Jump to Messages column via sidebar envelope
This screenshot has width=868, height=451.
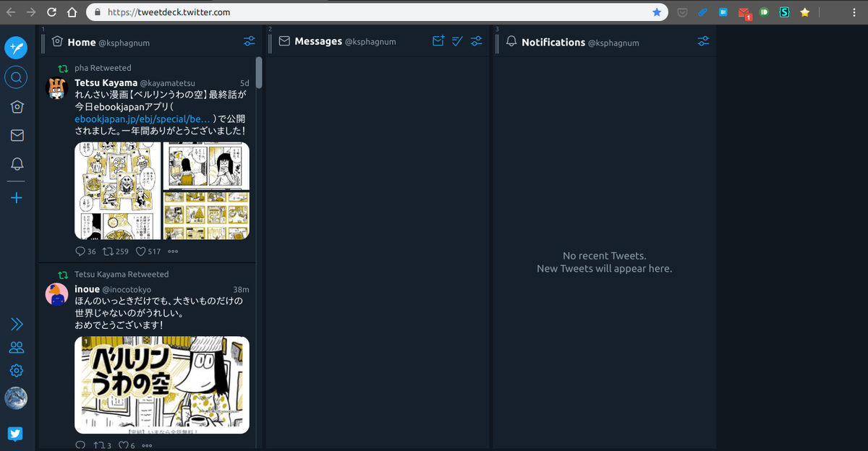click(x=17, y=135)
